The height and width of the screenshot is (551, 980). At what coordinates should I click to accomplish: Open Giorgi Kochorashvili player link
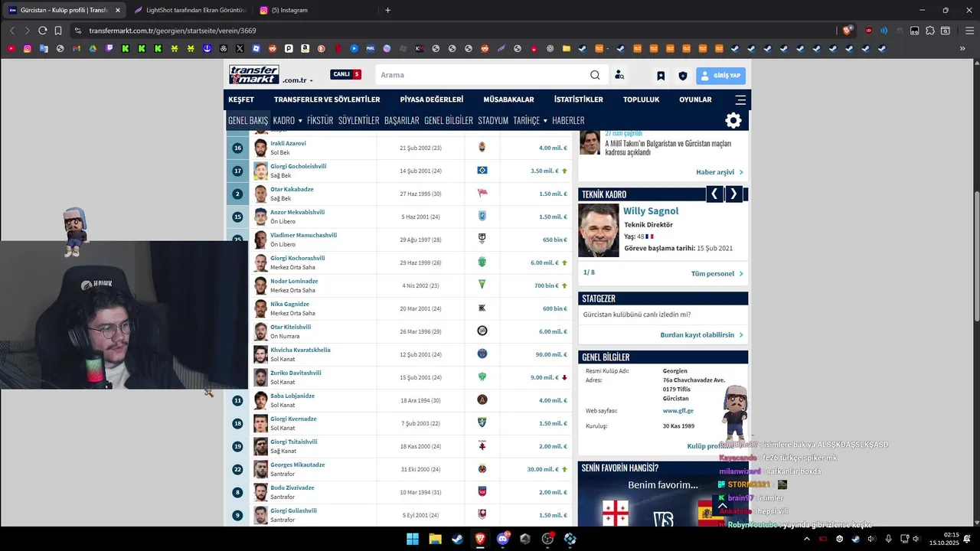tap(298, 258)
